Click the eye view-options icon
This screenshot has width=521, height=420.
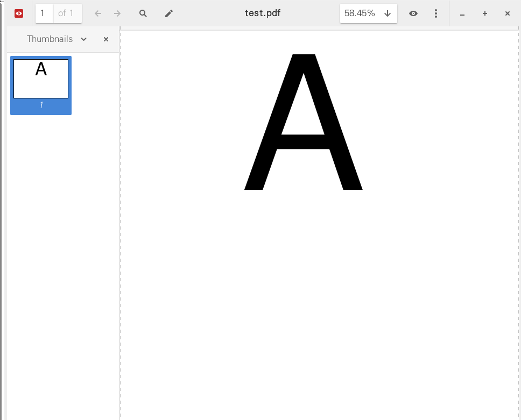point(413,13)
